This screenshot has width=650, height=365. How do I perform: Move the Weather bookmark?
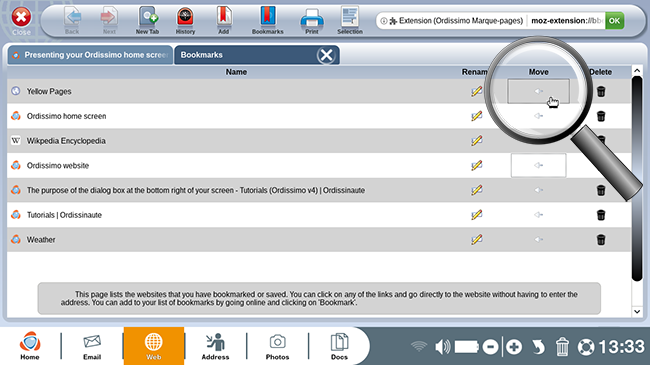[538, 240]
